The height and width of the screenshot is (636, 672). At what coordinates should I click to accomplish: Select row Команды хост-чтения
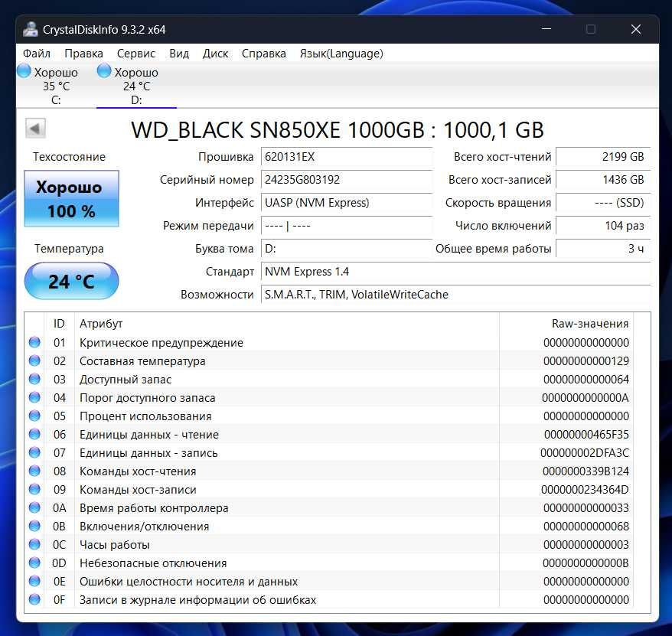(329, 471)
